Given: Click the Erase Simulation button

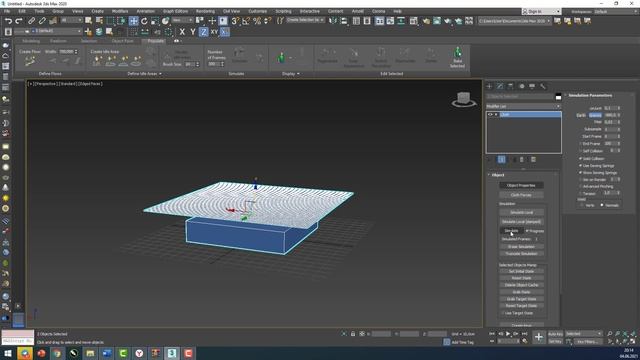Looking at the screenshot, I should tap(521, 247).
